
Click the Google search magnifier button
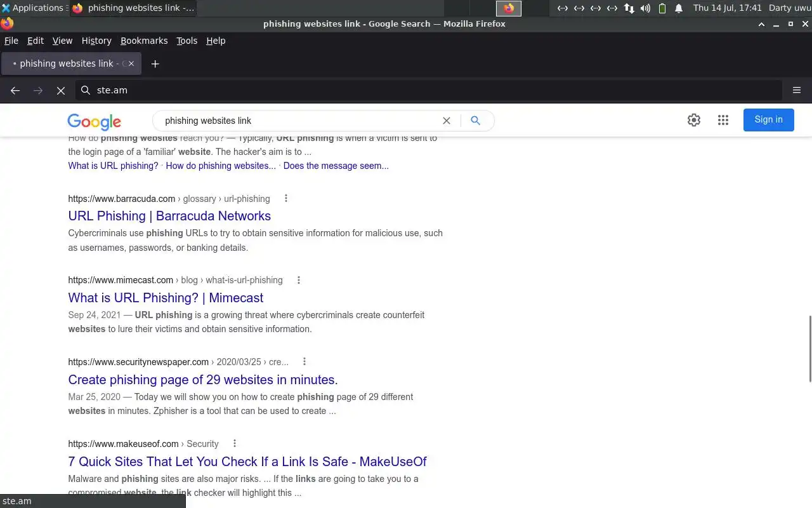point(475,121)
